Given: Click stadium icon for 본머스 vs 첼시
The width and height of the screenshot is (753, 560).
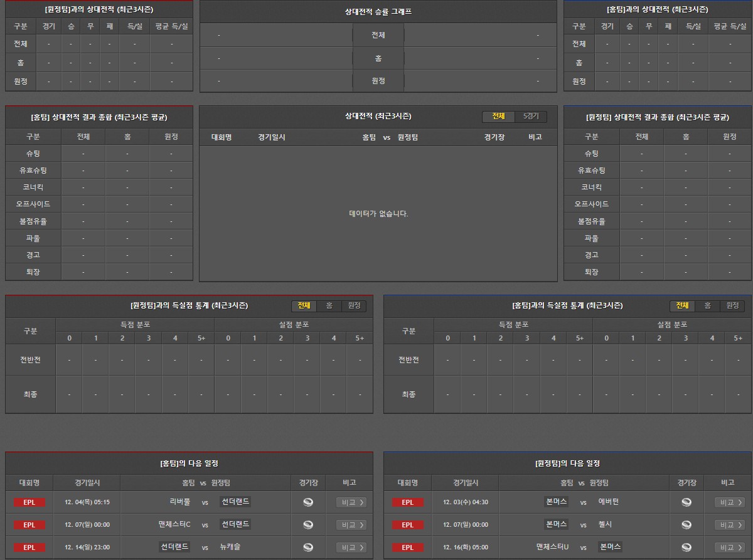Looking at the screenshot, I should click(686, 525).
